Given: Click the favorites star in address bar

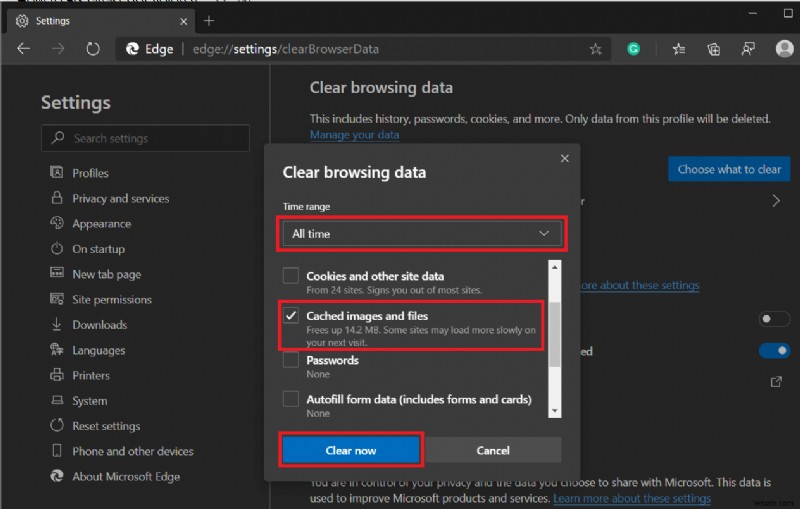Looking at the screenshot, I should [596, 48].
